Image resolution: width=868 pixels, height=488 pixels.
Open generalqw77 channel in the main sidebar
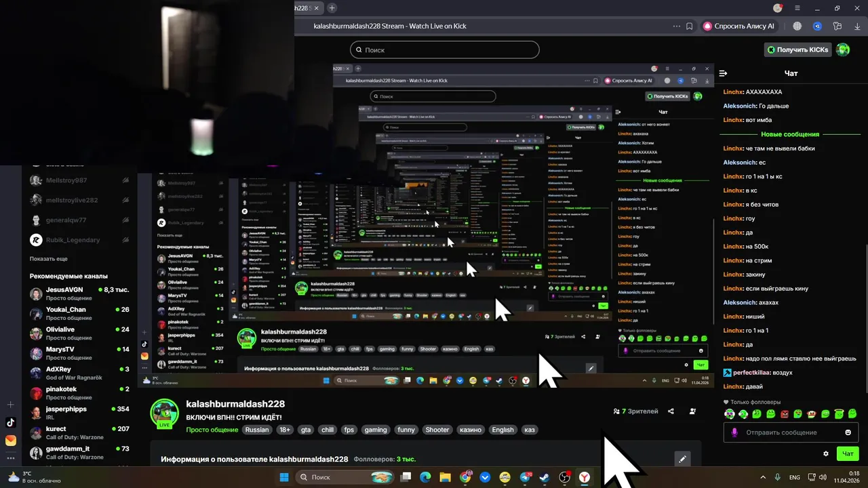(x=80, y=220)
